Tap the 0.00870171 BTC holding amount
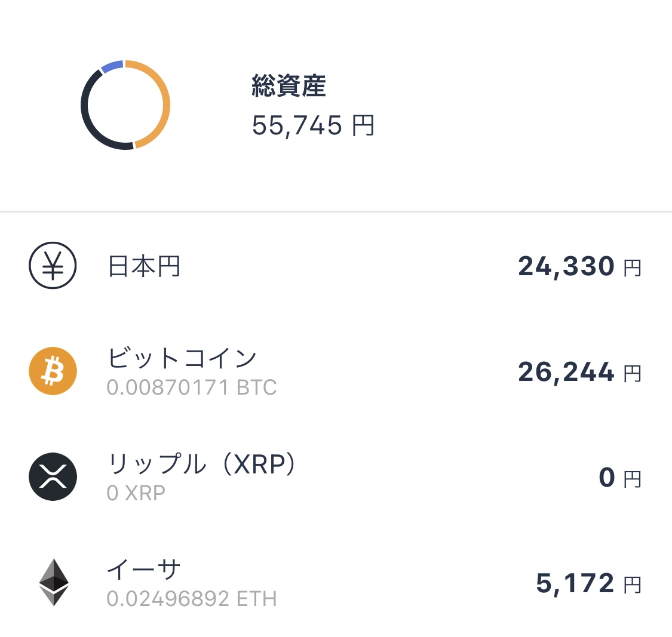The width and height of the screenshot is (672, 637). click(x=192, y=387)
